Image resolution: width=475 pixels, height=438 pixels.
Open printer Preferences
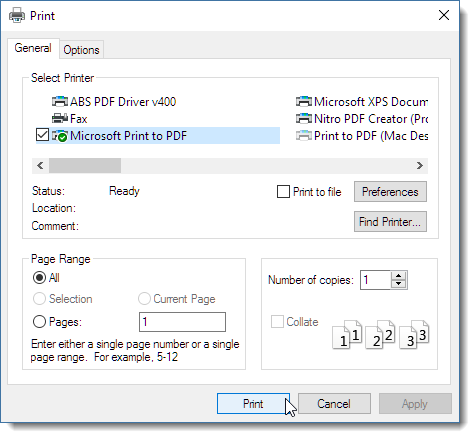(390, 192)
